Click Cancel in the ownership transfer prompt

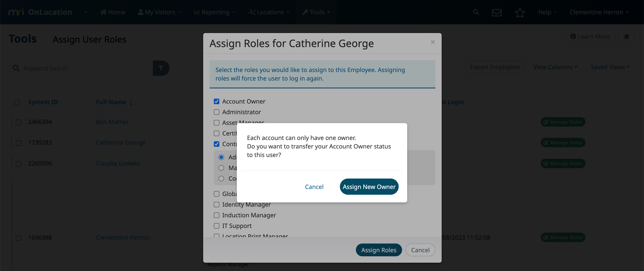tap(314, 186)
